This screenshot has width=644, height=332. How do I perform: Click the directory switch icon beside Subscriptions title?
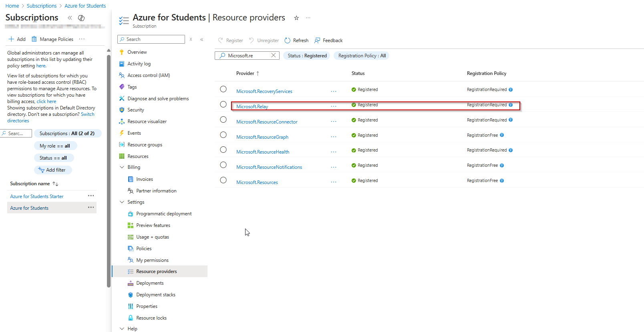81,18
